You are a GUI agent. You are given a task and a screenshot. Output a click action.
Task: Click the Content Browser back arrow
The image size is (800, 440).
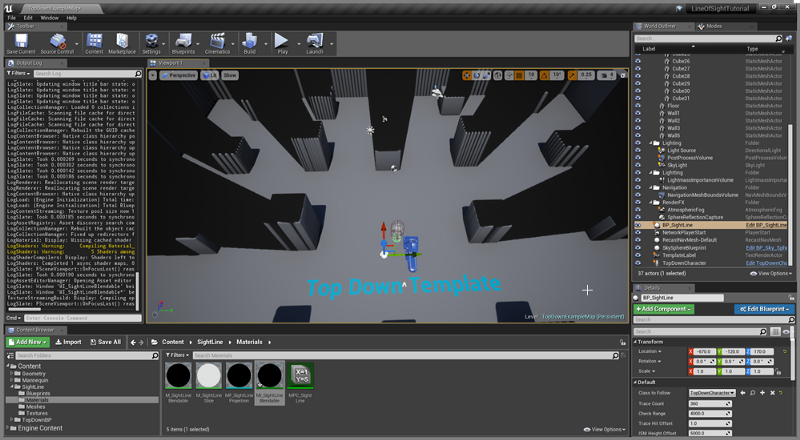click(x=133, y=342)
